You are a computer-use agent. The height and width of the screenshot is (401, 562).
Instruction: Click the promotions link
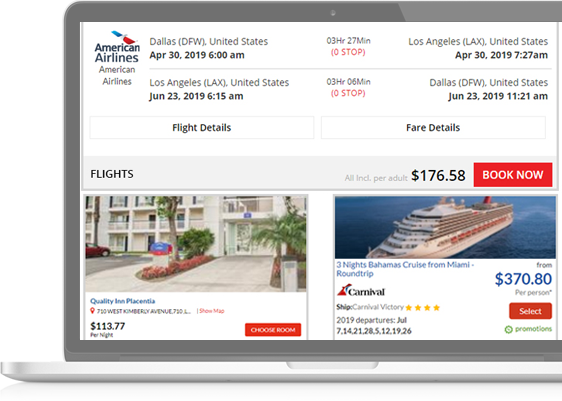pyautogui.click(x=533, y=329)
